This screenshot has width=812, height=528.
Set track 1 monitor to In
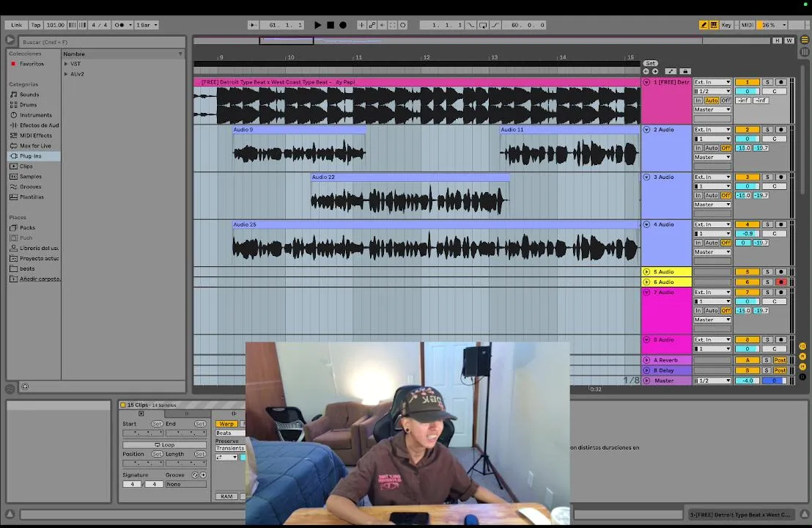(698, 100)
